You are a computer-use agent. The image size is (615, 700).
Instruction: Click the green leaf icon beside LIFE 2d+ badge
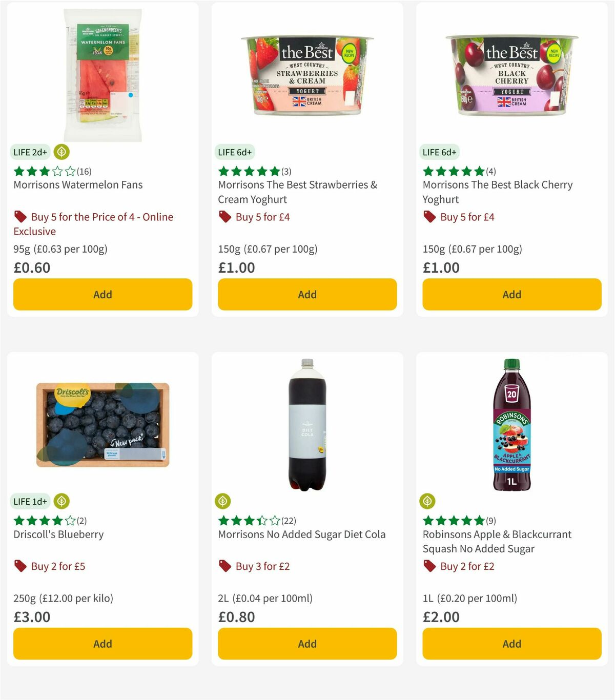[x=61, y=152]
